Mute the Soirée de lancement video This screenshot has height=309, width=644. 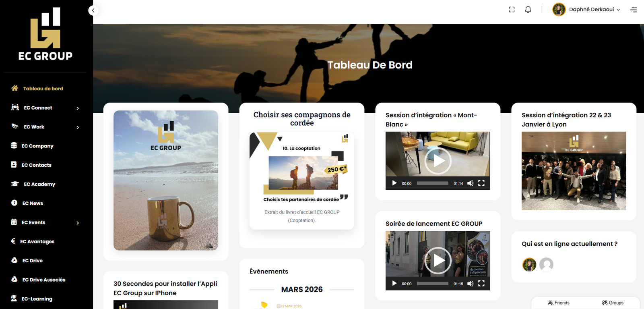[x=470, y=284]
